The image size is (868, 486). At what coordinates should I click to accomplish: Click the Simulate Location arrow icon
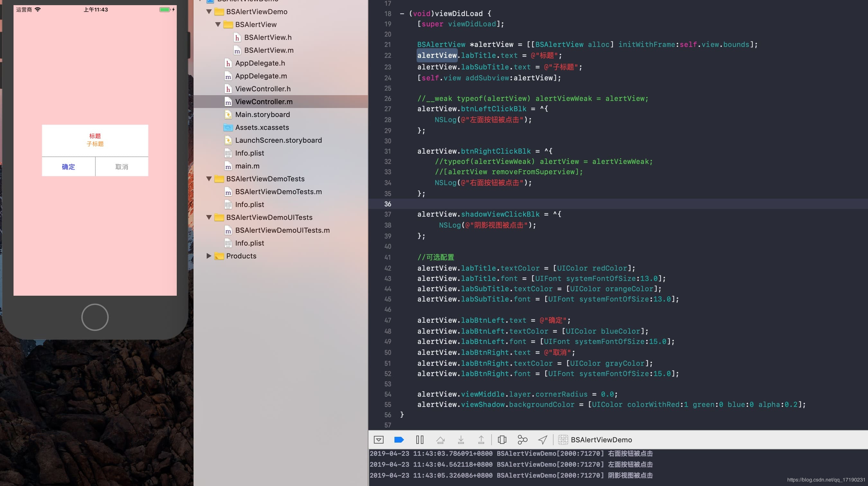(x=543, y=439)
